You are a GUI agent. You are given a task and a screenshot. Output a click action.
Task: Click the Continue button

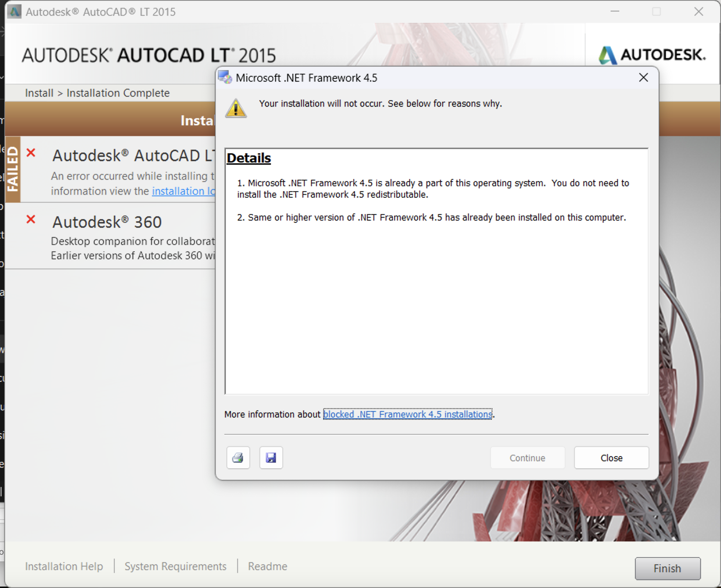tap(527, 458)
